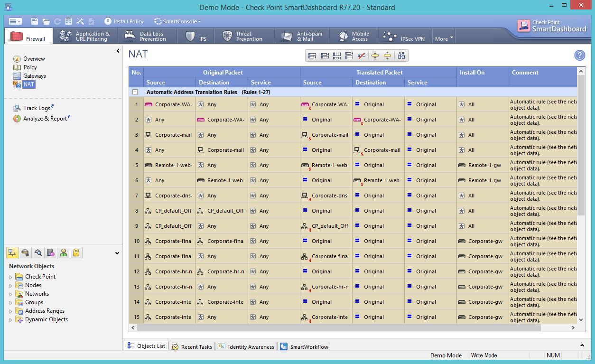Switch to the SmartWorkflow bottom tab
This screenshot has height=364, width=595.
(x=304, y=346)
